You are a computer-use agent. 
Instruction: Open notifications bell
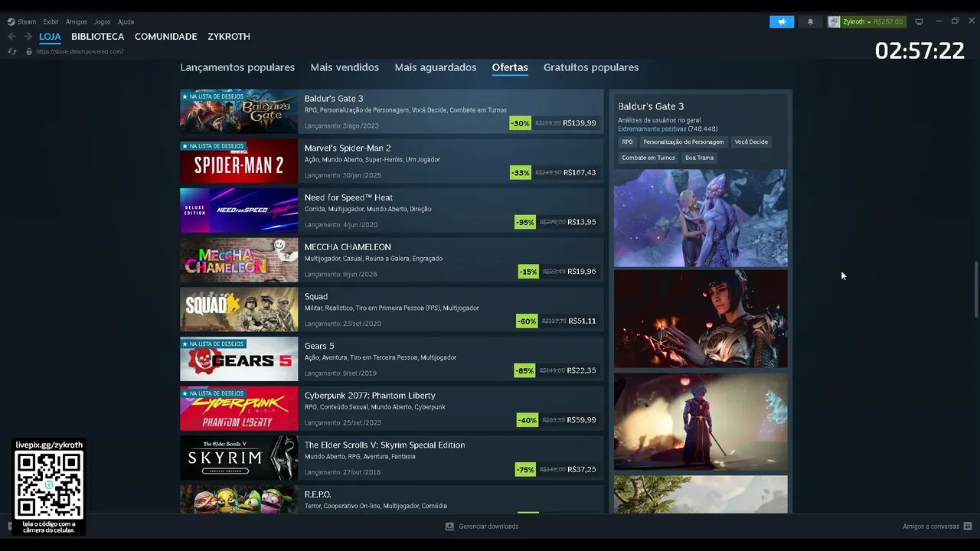[x=810, y=21]
